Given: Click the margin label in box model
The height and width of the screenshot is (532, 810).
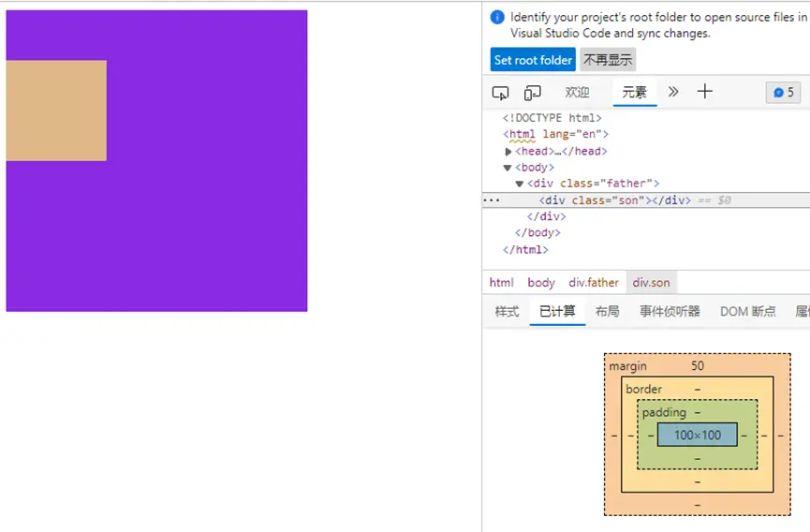Looking at the screenshot, I should tap(627, 366).
